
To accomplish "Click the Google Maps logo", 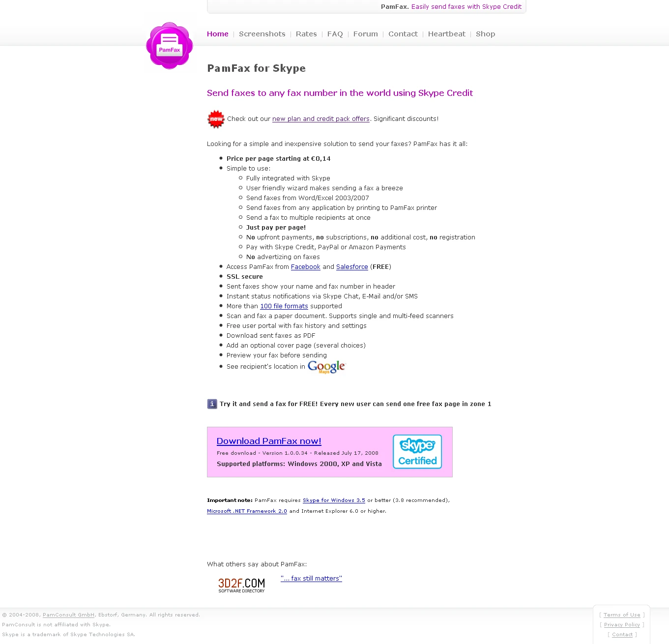I will (x=327, y=367).
